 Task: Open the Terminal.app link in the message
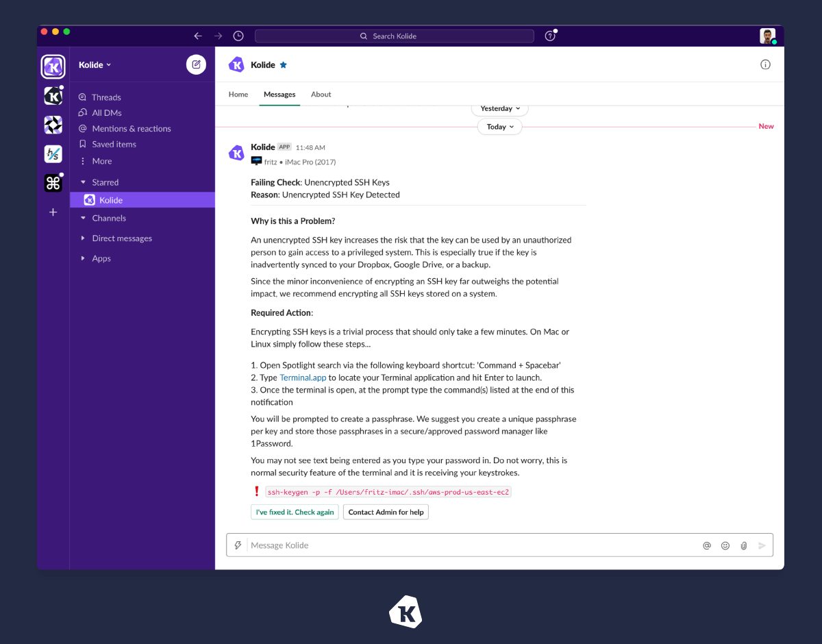[x=303, y=377]
